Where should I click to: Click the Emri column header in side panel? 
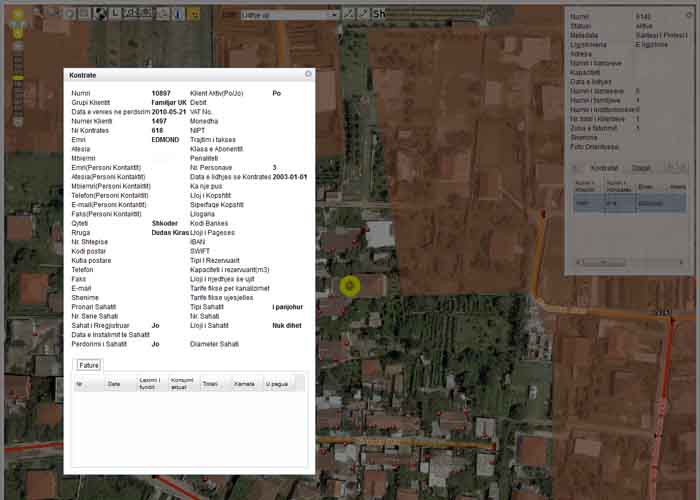click(645, 186)
